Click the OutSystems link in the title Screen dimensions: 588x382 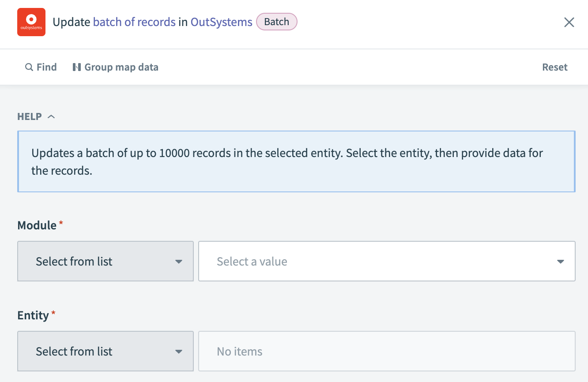[221, 22]
